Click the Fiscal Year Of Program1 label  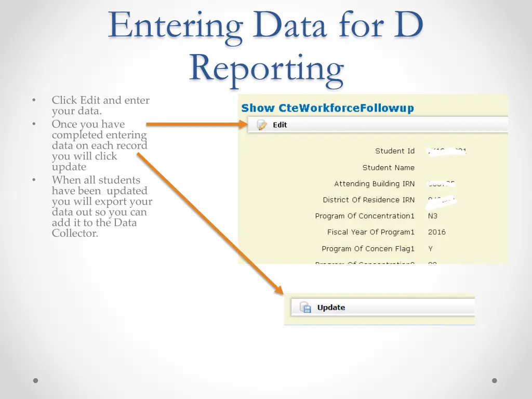371,232
